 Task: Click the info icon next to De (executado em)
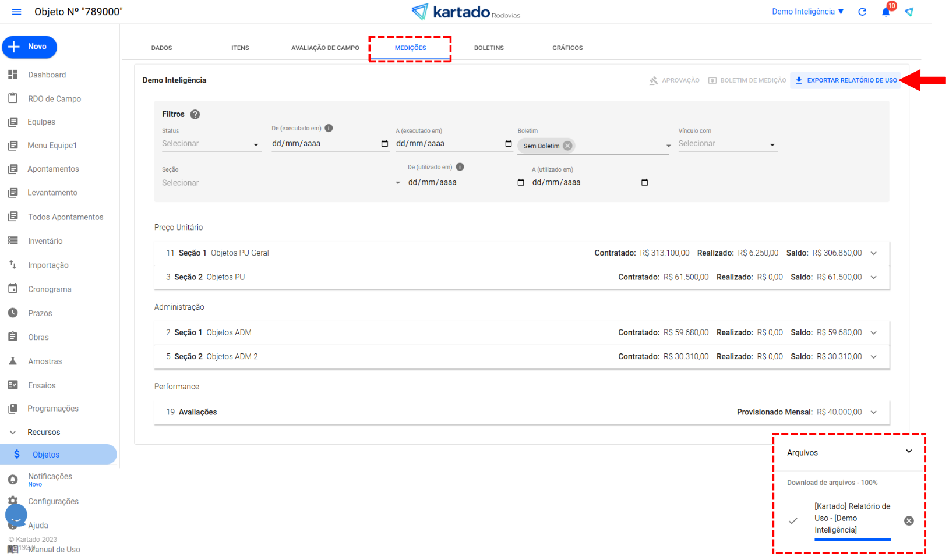point(329,128)
